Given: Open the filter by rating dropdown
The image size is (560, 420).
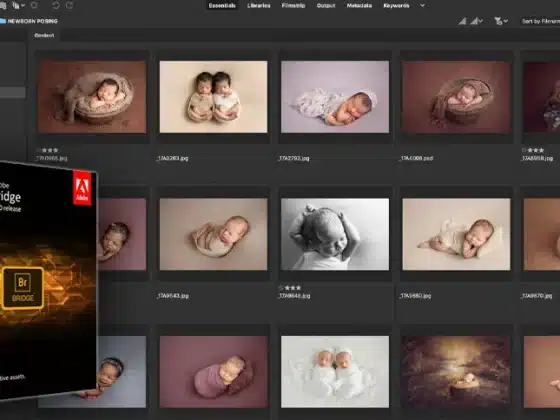Looking at the screenshot, I should [501, 21].
